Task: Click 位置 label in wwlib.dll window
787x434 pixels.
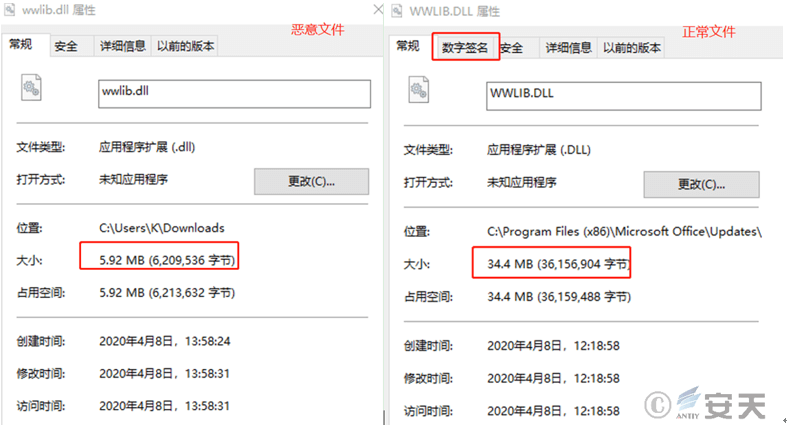Action: (29, 228)
